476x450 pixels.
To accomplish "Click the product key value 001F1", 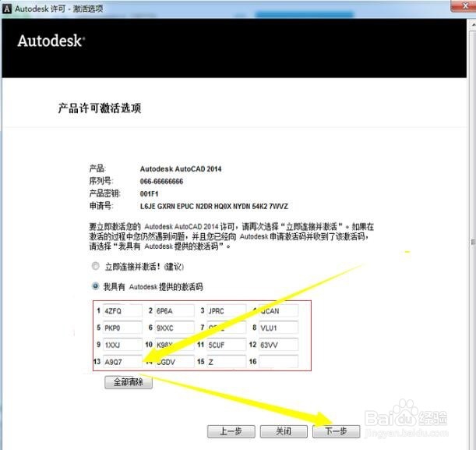I will pyautogui.click(x=149, y=194).
